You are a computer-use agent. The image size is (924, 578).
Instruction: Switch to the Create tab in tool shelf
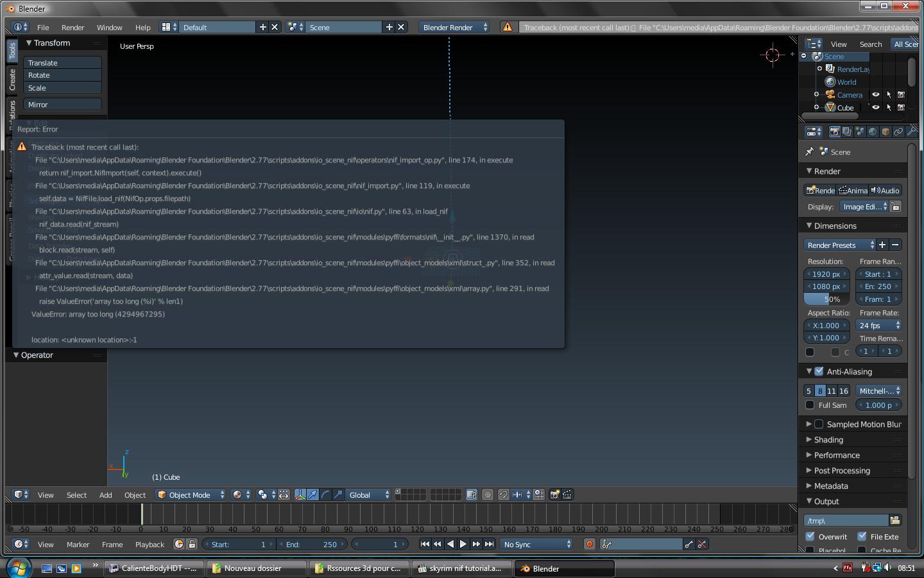tap(12, 80)
